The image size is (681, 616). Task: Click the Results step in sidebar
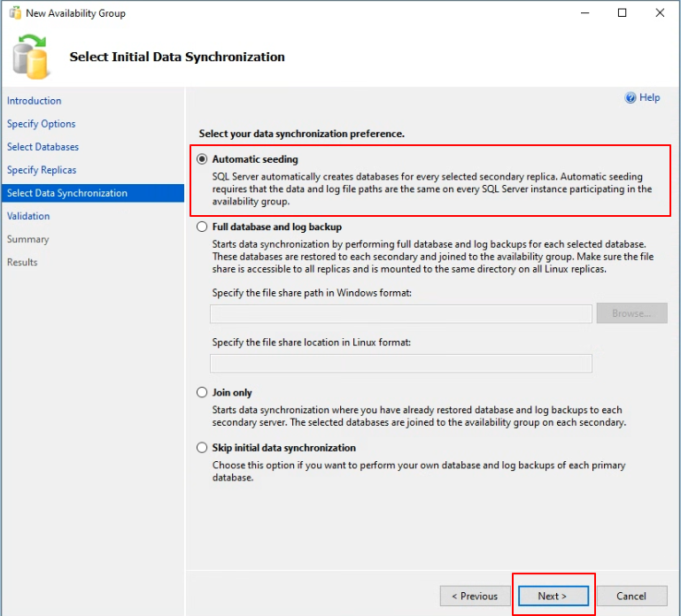click(x=22, y=262)
